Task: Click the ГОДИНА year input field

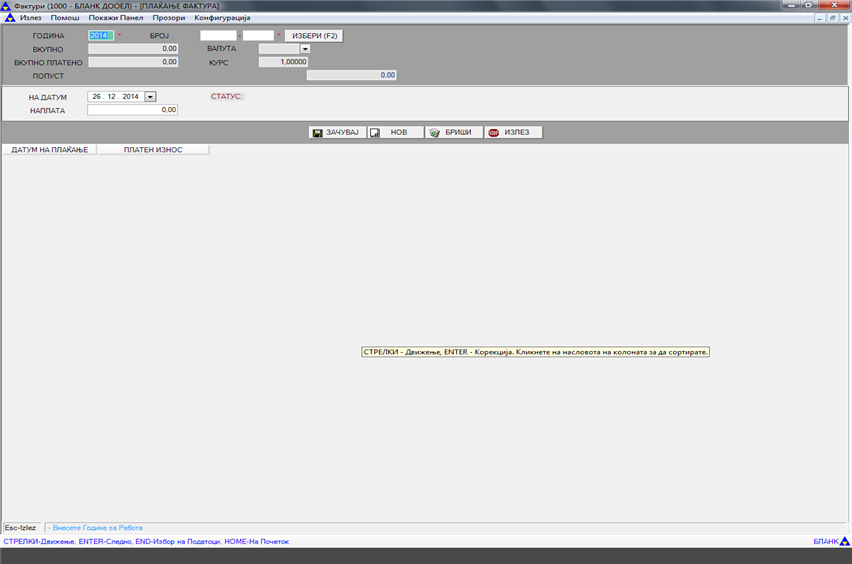Action: [100, 35]
